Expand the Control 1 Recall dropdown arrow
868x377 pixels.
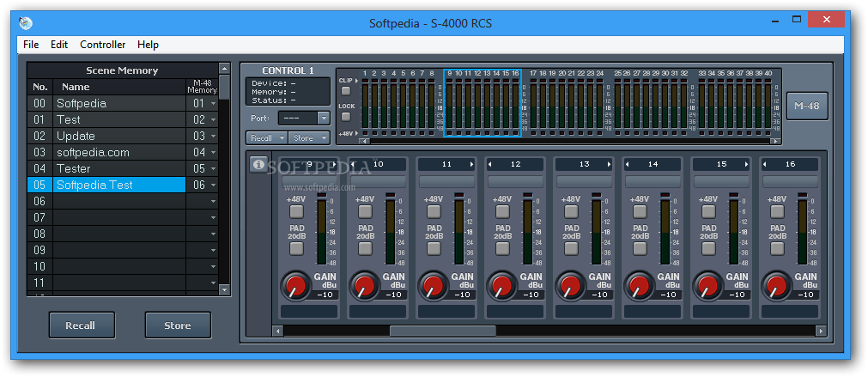(281, 138)
